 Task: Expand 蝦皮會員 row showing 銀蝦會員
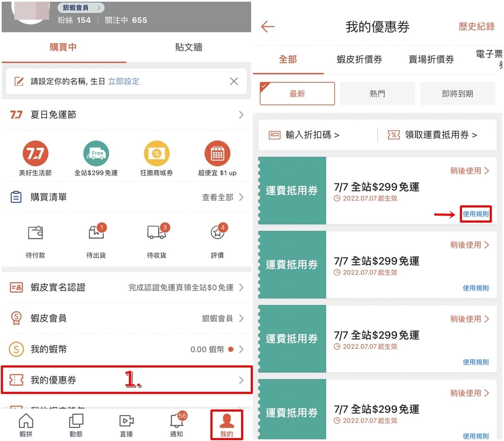click(x=126, y=318)
